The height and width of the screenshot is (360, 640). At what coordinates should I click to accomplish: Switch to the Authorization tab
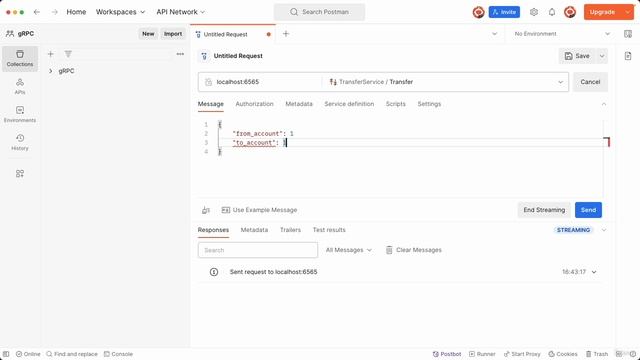[x=254, y=104]
